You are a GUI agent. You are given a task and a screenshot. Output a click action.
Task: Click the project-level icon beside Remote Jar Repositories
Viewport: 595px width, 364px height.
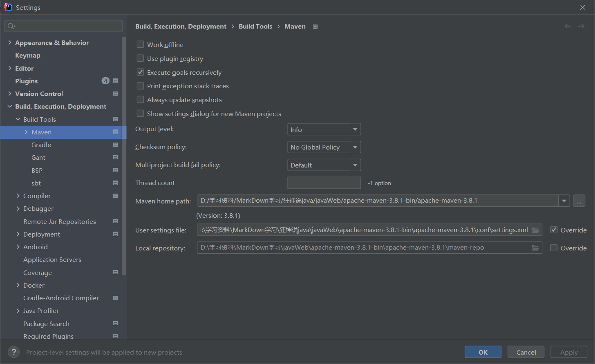point(115,221)
